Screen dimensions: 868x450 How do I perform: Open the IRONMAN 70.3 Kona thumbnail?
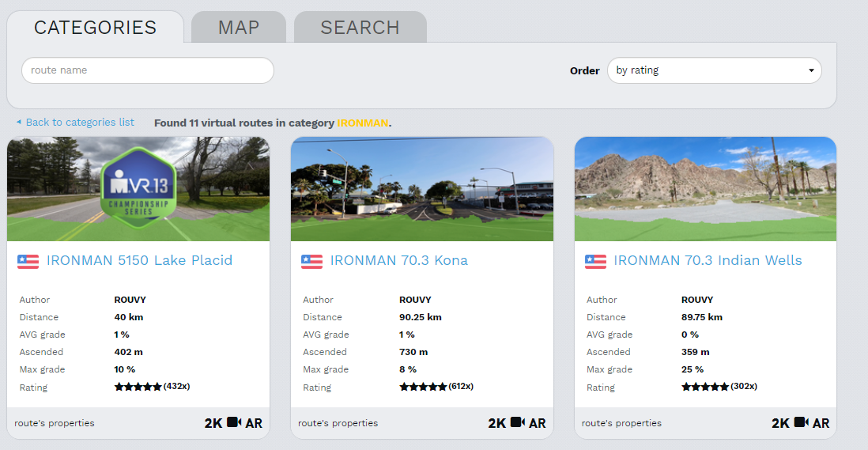422,189
